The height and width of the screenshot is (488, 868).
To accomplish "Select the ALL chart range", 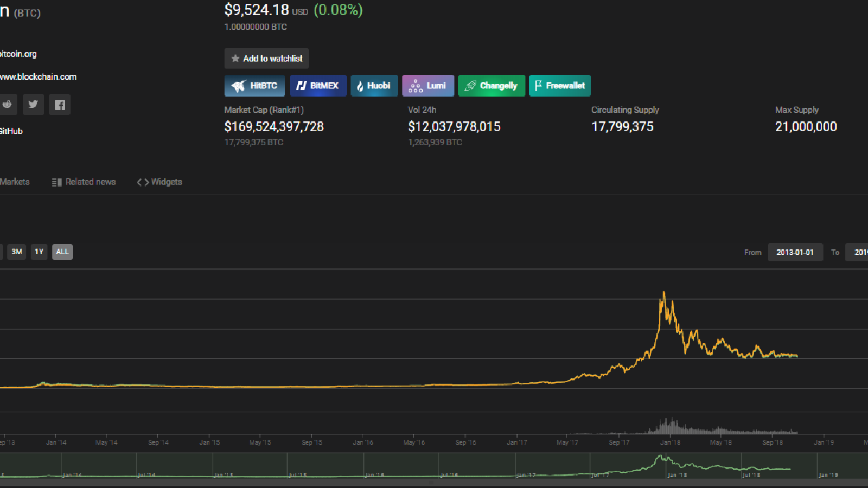I will point(62,252).
